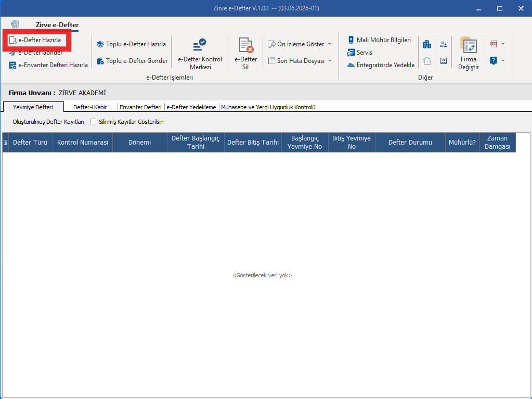Click Defter Durumu column header
532x399 pixels.
[x=410, y=143]
